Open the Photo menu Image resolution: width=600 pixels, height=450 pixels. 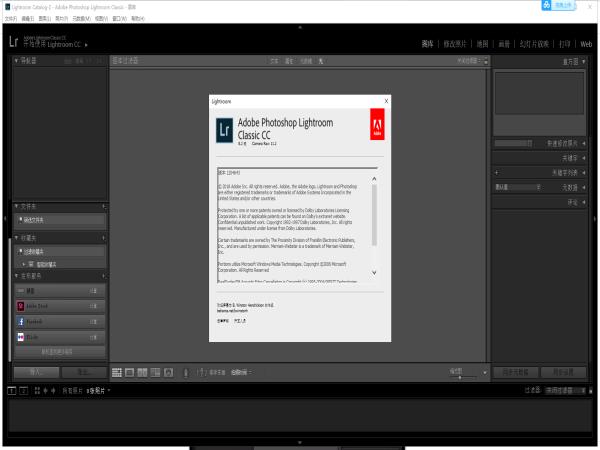[x=61, y=18]
